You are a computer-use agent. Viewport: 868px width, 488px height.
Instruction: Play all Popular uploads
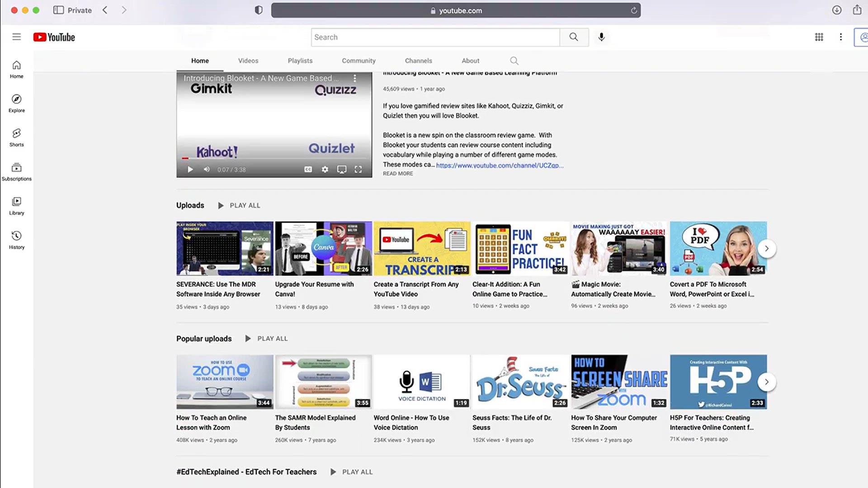[266, 338]
